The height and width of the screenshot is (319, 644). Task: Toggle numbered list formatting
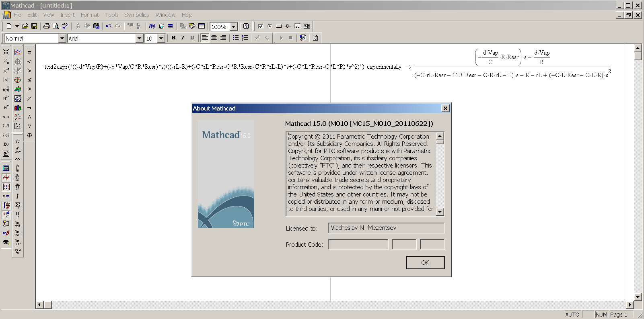coord(245,38)
